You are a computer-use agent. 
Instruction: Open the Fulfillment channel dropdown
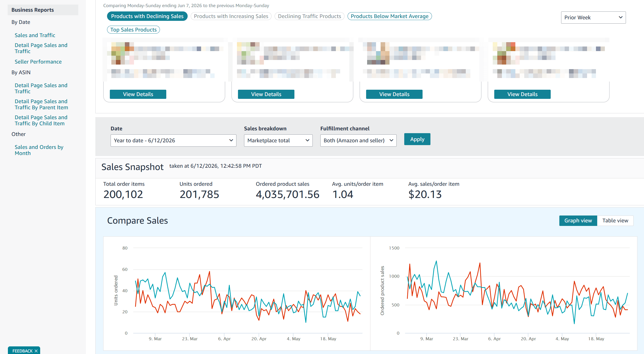[358, 141]
